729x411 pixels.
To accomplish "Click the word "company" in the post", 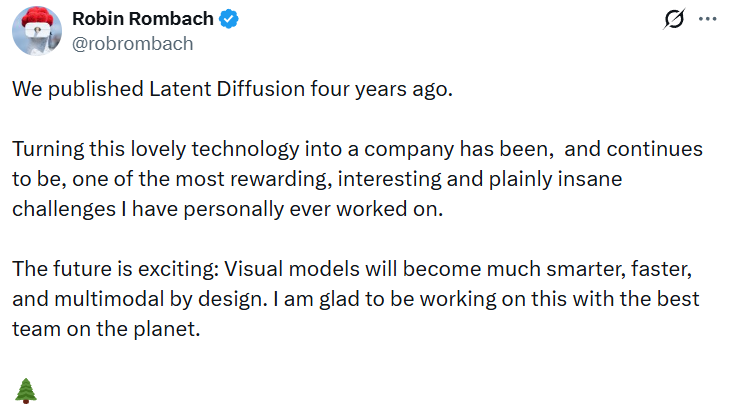I will pos(409,151).
